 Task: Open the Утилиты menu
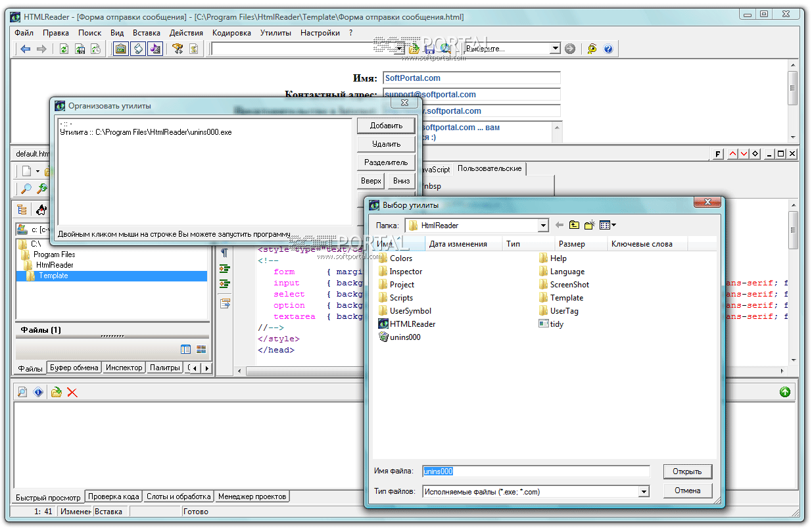275,32
